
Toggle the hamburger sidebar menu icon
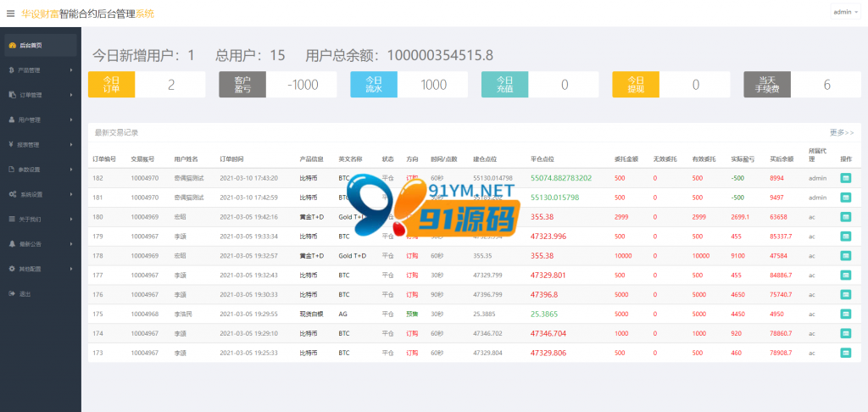click(x=10, y=14)
